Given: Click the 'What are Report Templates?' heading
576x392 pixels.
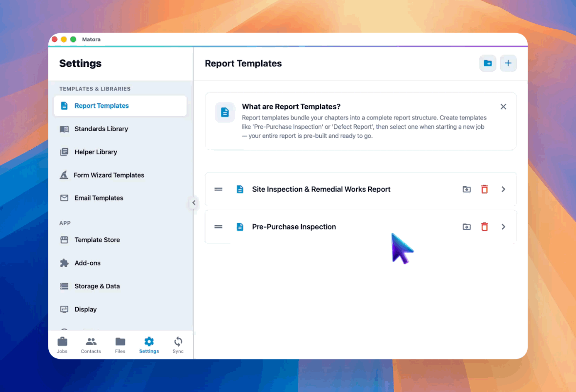Looking at the screenshot, I should 291,106.
